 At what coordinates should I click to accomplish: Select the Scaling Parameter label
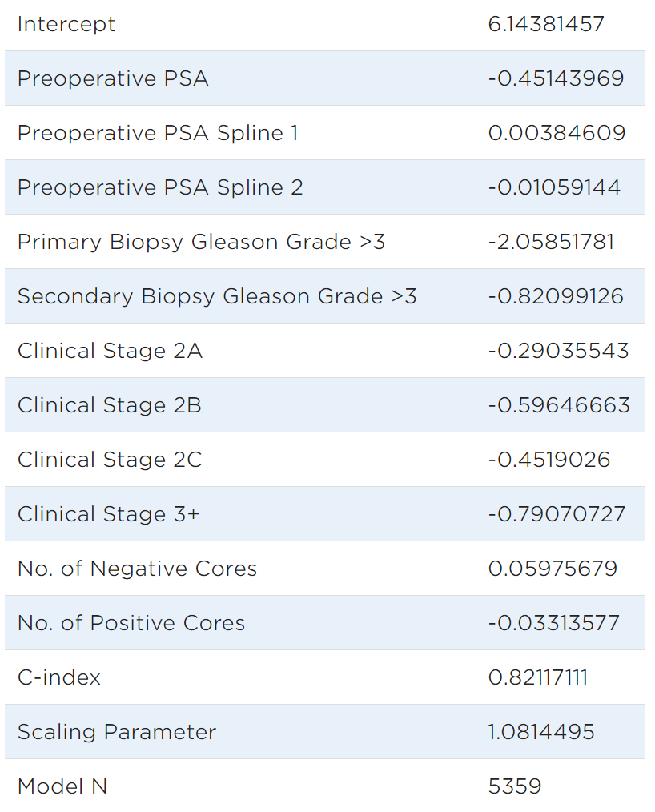117,732
